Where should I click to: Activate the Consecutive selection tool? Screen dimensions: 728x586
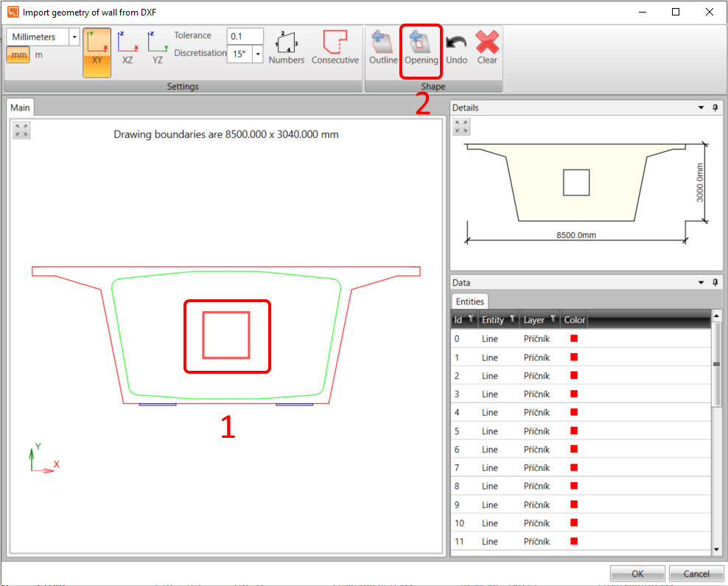335,48
